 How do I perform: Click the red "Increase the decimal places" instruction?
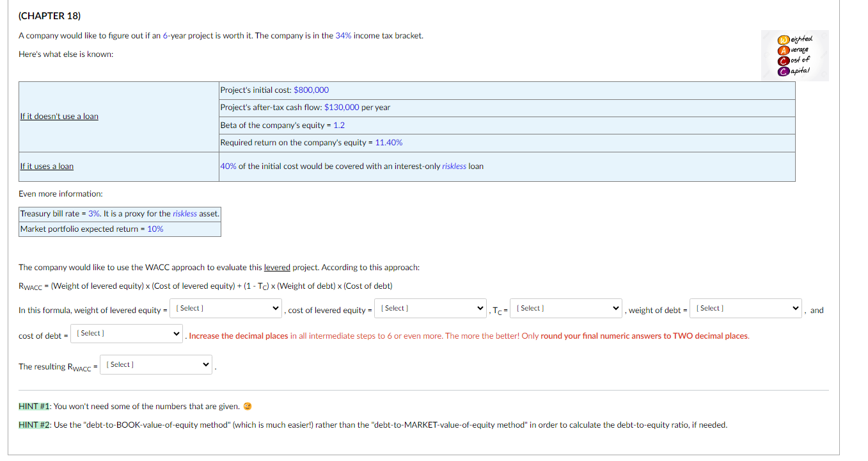470,336
